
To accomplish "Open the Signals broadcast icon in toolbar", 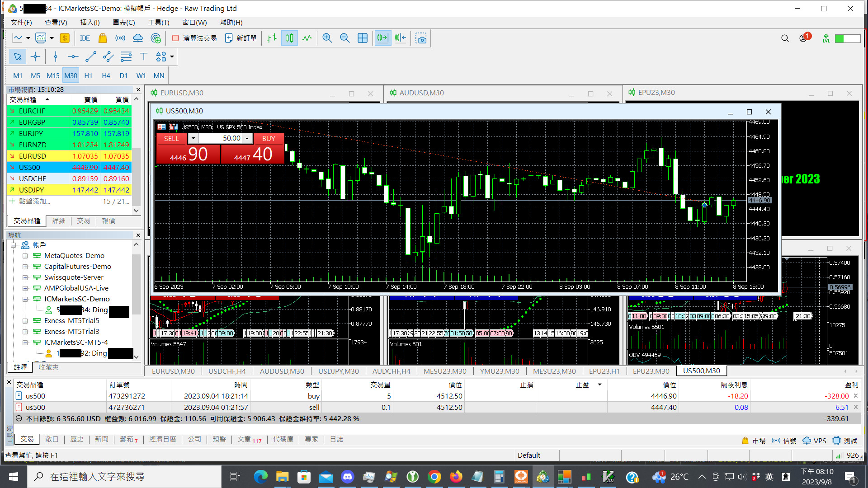I will coord(120,38).
